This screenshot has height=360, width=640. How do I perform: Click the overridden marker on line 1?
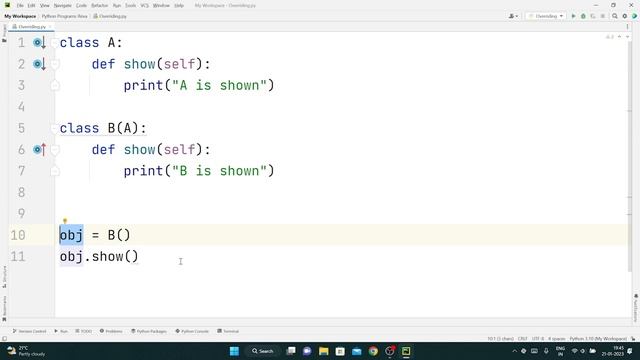coord(39,42)
